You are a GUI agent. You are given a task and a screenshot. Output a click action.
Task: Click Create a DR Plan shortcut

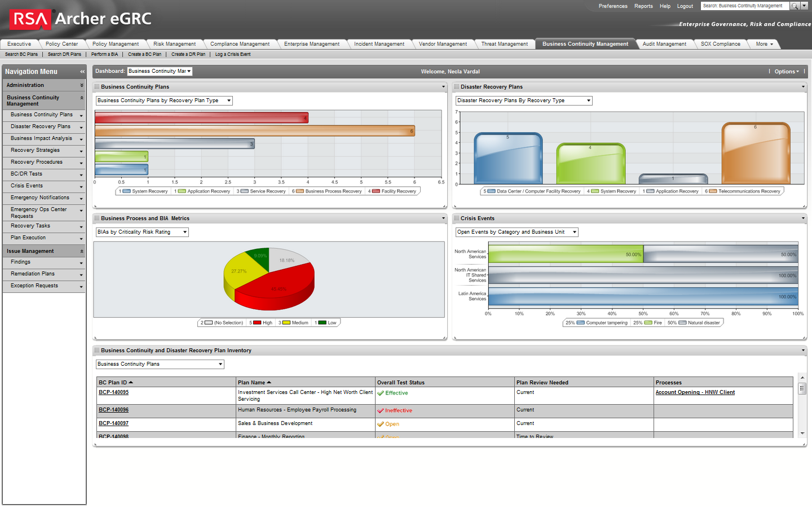click(x=188, y=55)
